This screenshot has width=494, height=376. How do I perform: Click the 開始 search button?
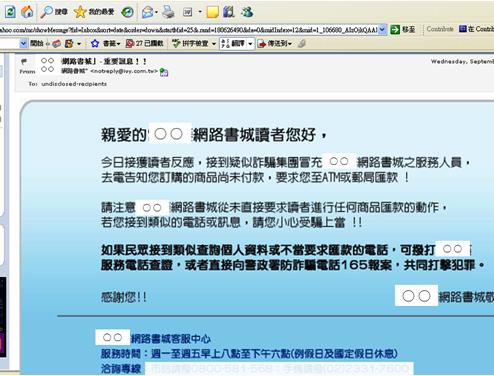37,43
